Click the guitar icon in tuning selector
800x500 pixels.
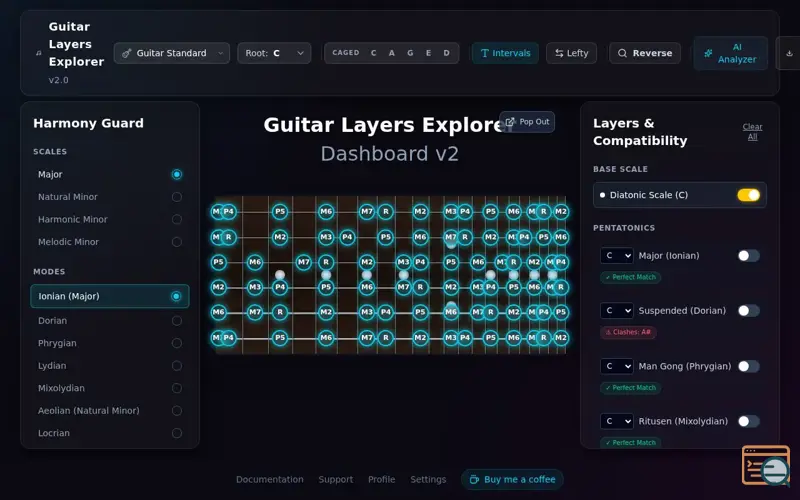(127, 53)
